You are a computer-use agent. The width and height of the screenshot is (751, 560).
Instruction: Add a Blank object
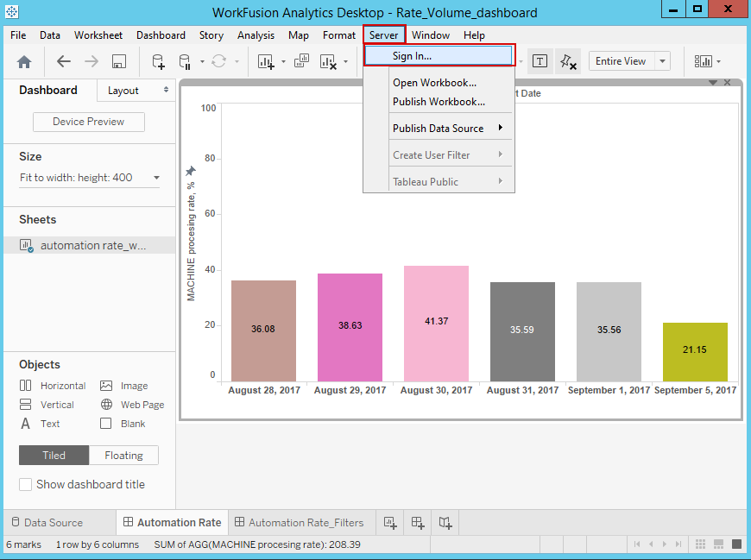(123, 424)
